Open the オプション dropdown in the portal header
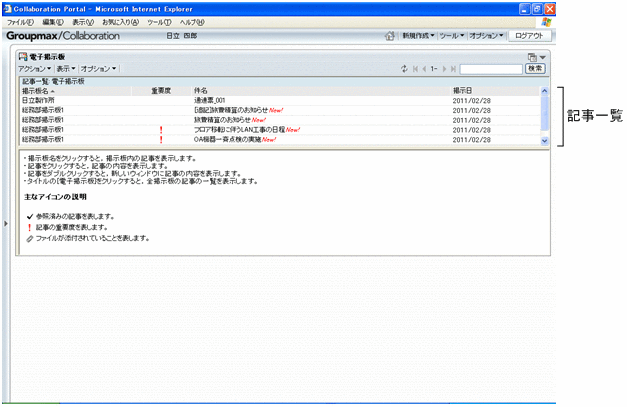The height and width of the screenshot is (407, 627). [x=486, y=36]
